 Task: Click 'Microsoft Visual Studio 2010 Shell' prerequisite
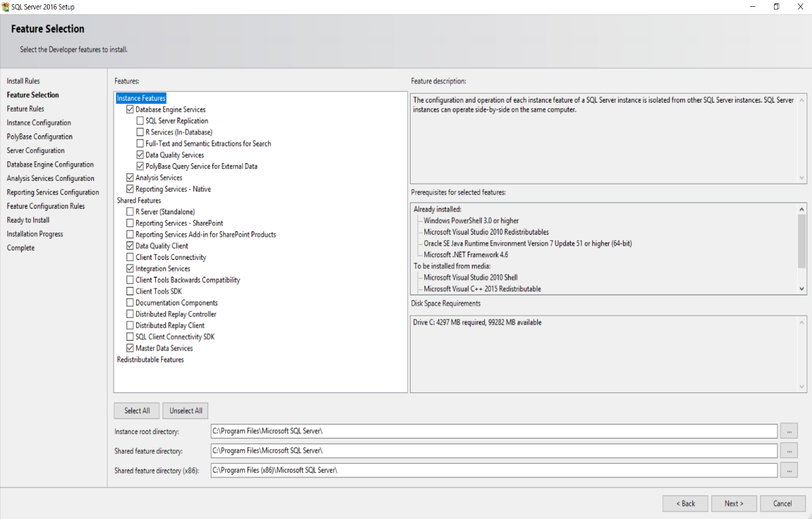[x=470, y=278]
